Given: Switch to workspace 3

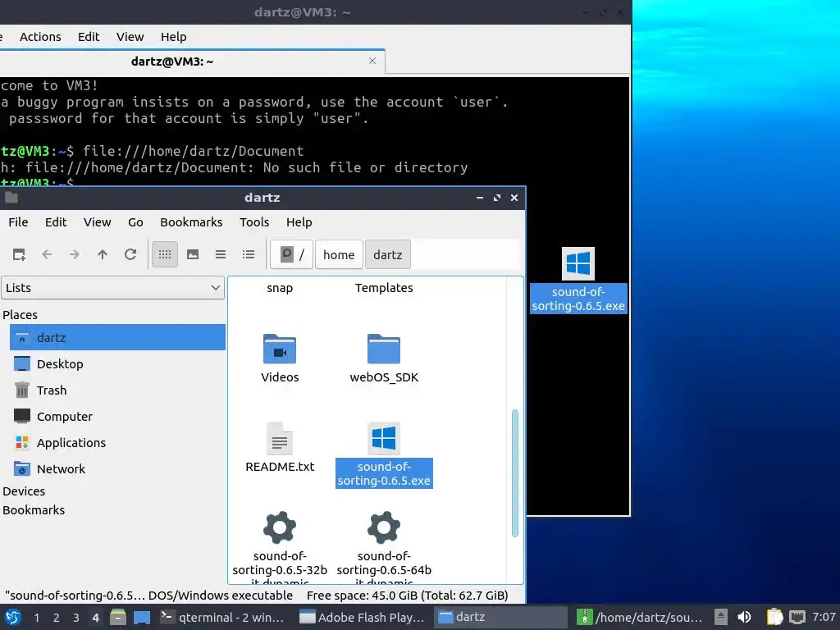Looking at the screenshot, I should tap(76, 618).
